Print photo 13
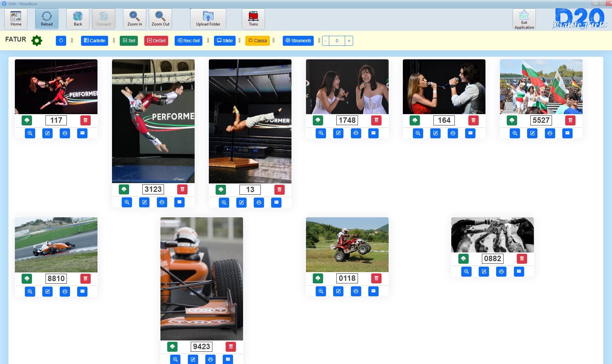 [x=259, y=202]
